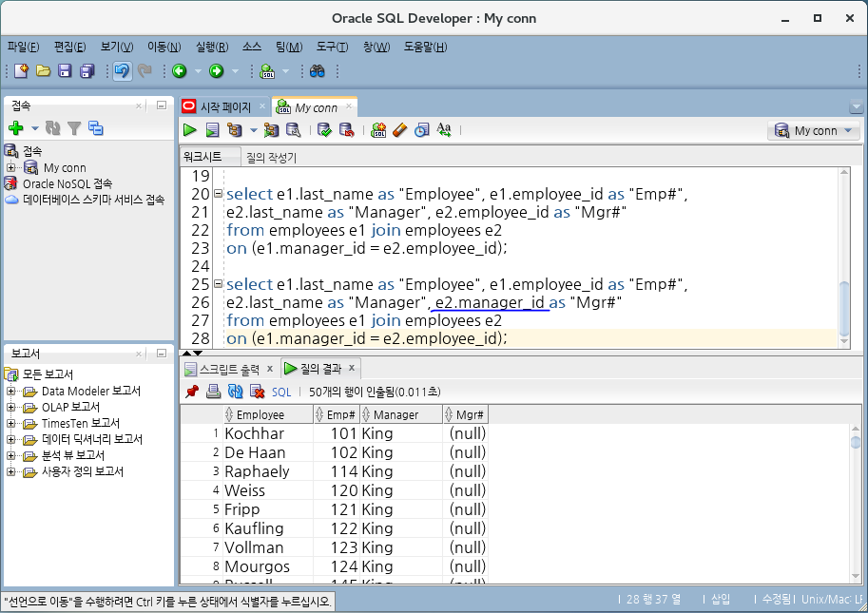Screen dimensions: 868x613
Task: Open the 도구(T) menu
Action: [332, 47]
